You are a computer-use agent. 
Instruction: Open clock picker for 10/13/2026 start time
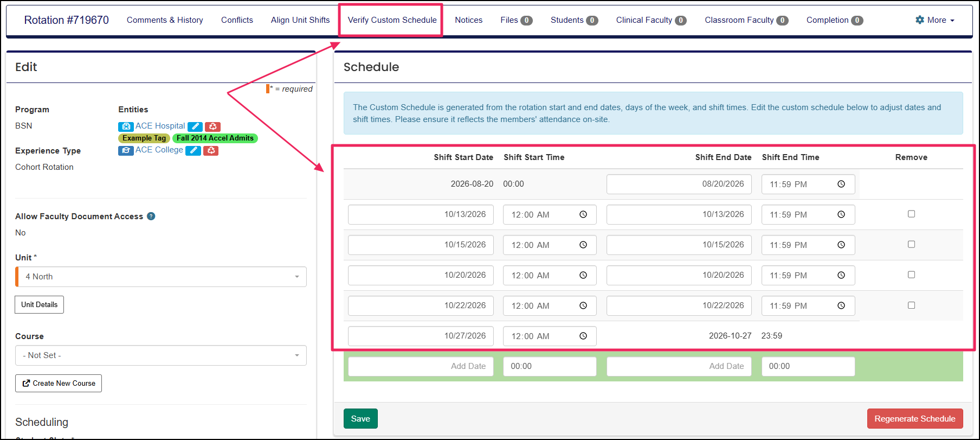(583, 214)
